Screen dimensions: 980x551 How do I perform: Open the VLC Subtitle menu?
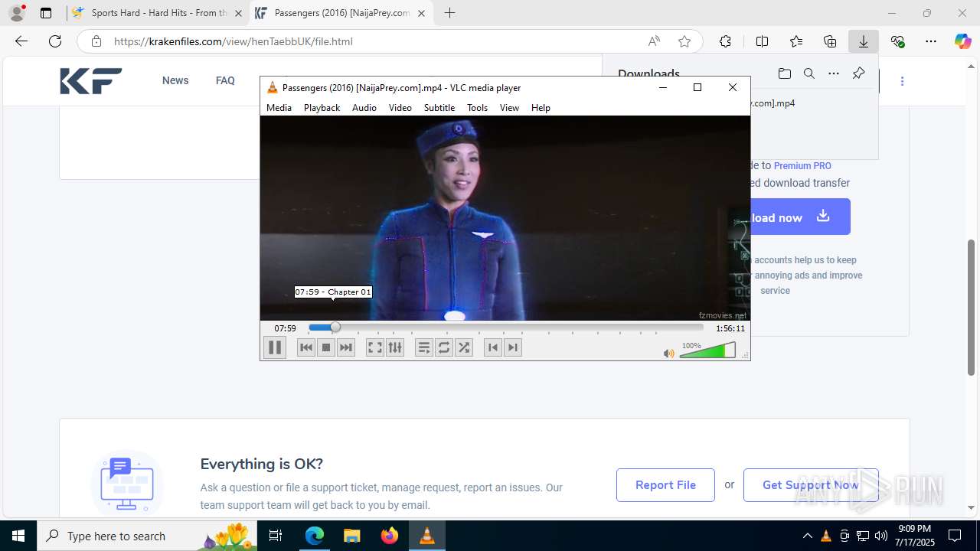point(439,108)
